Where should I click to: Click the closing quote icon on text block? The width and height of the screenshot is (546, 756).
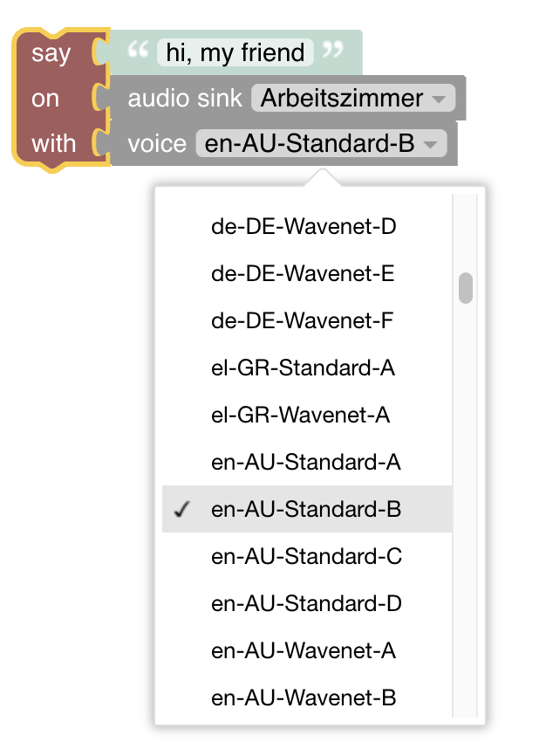coord(332,52)
